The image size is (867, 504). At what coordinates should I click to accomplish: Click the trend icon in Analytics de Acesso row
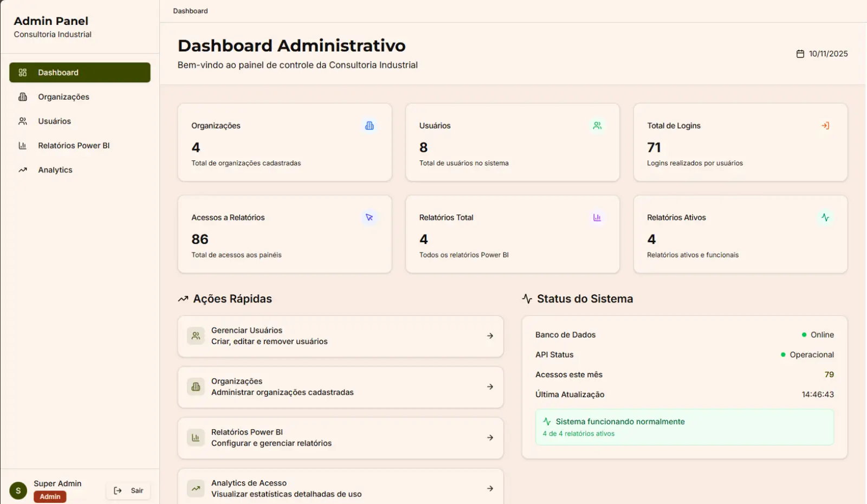click(196, 488)
